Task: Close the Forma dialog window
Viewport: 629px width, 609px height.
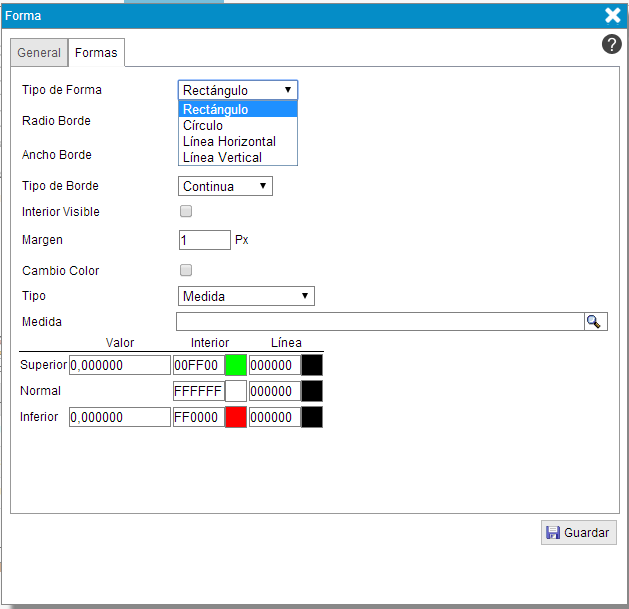Action: coord(613,15)
